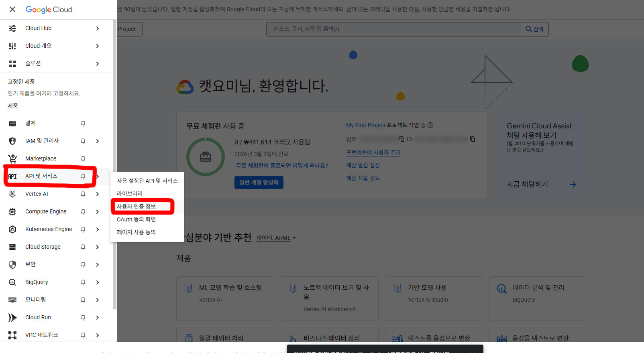Click the 보안 shield icon
The height and width of the screenshot is (353, 644).
coord(12,265)
